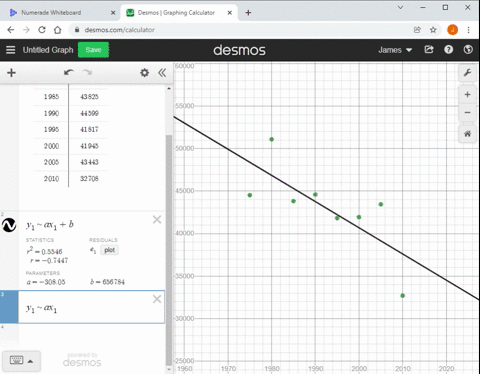Screen dimensions: 480x374
Task: Undo the last action
Action: coord(69,72)
